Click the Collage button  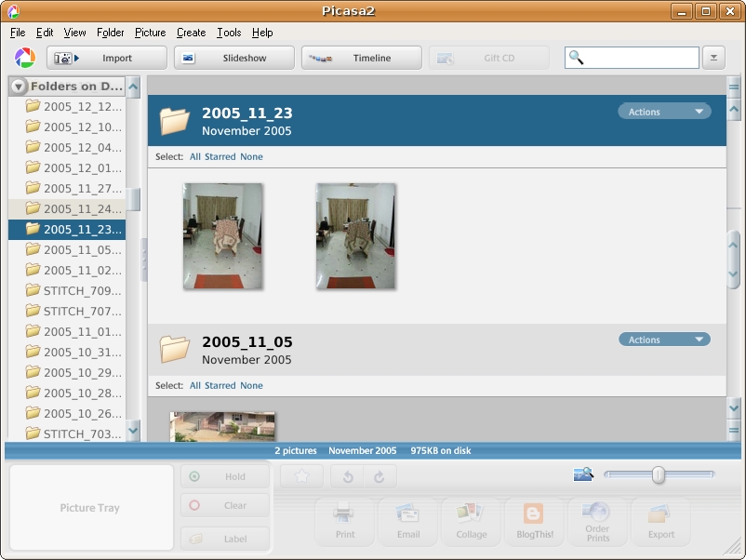[472, 522]
